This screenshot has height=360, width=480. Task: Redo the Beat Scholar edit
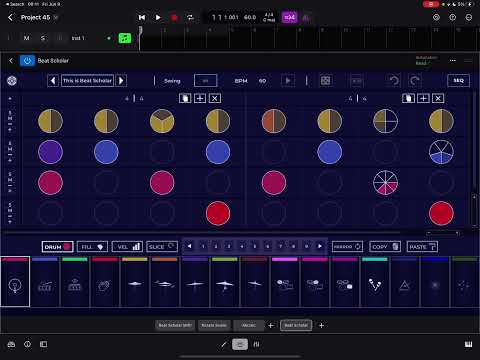coord(415,81)
